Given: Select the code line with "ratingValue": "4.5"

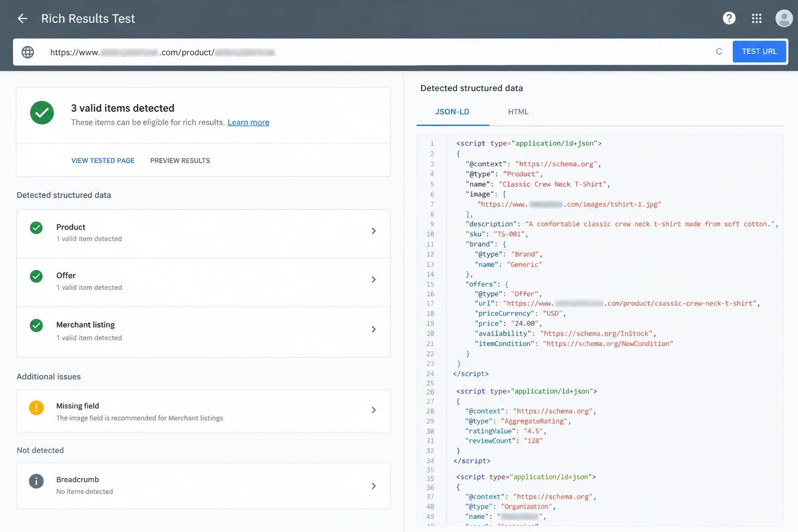Looking at the screenshot, I should 506,431.
